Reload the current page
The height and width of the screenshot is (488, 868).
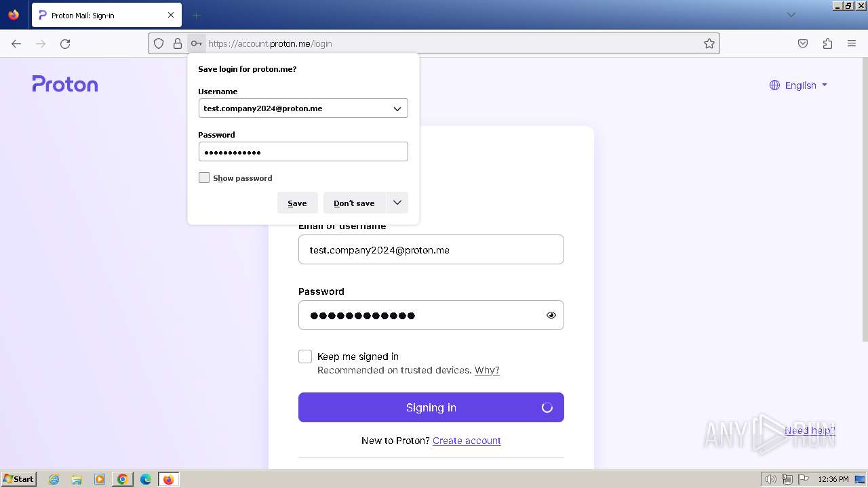click(65, 43)
